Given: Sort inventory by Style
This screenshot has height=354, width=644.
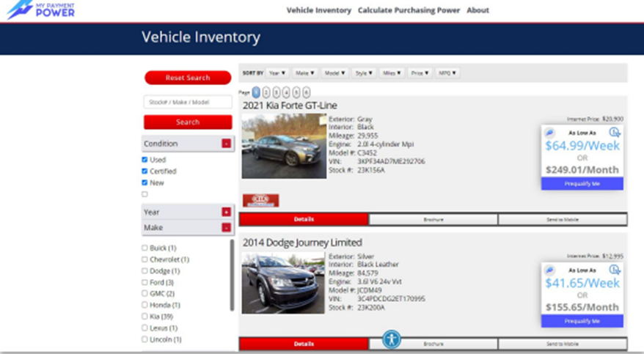Looking at the screenshot, I should click(364, 73).
